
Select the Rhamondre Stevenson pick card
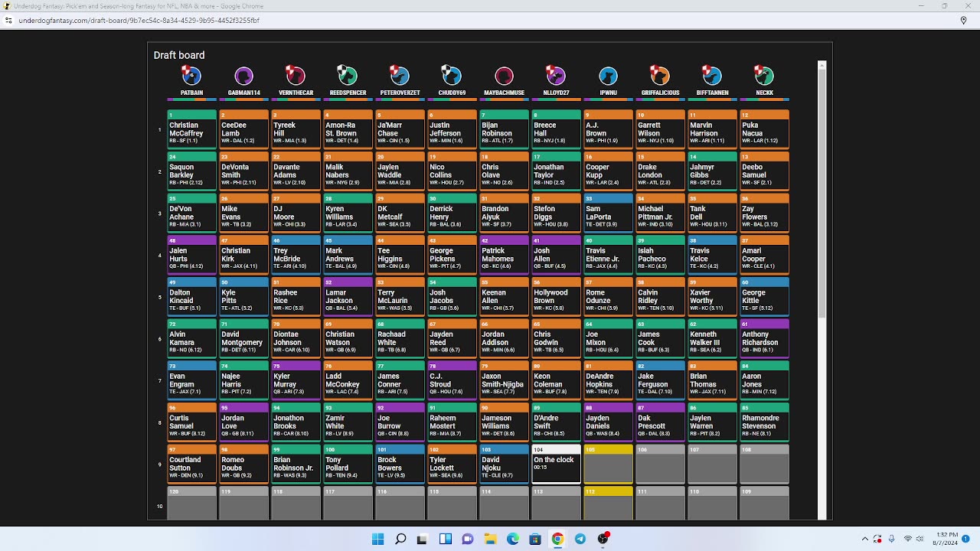[x=764, y=422]
